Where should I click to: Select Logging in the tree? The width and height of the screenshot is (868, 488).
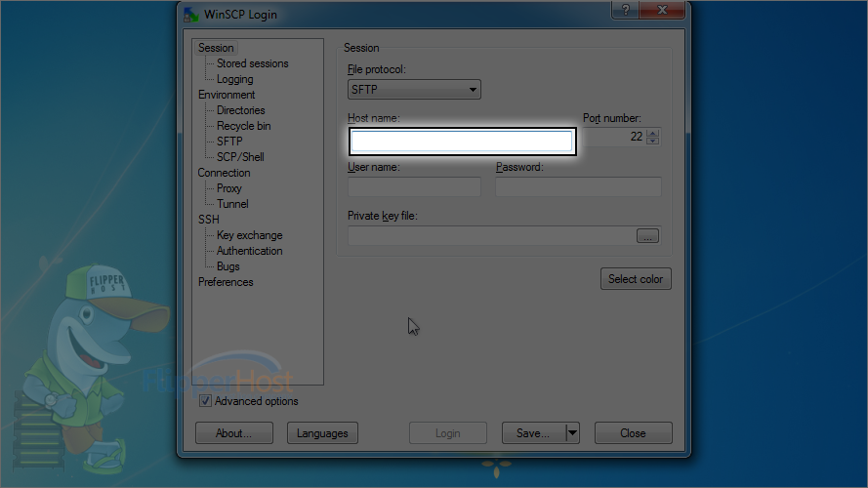pyautogui.click(x=234, y=79)
